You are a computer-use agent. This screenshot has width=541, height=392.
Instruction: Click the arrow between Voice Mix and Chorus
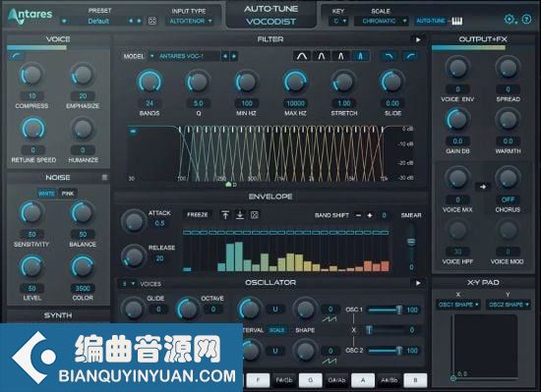(483, 187)
